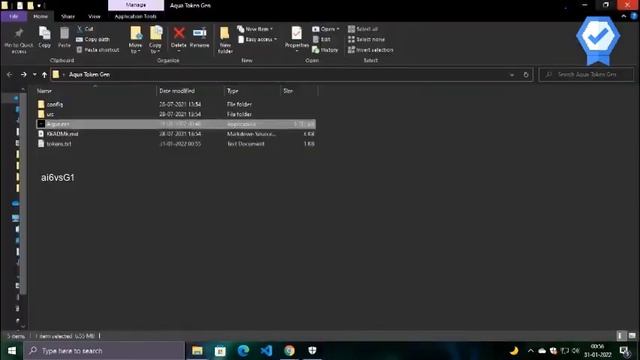Cut the selected item

pyautogui.click(x=85, y=29)
